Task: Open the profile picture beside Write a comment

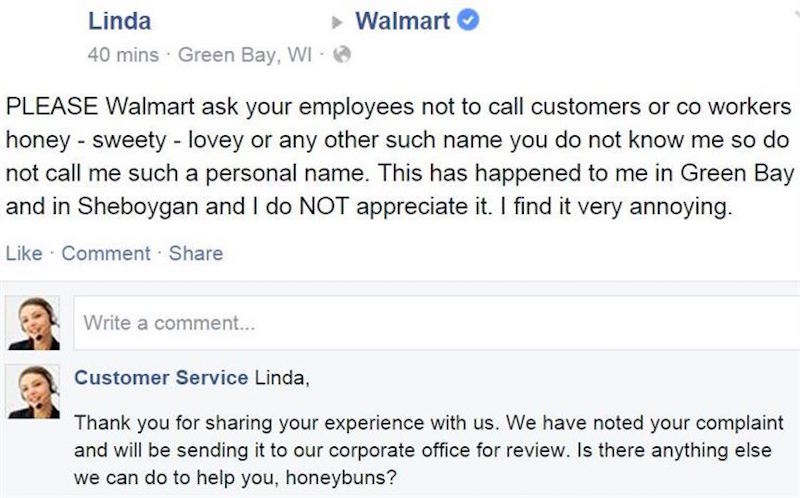Action: coord(33,323)
